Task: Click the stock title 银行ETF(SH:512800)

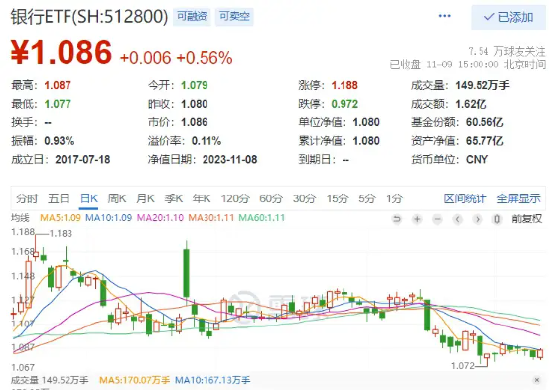Action: point(89,16)
